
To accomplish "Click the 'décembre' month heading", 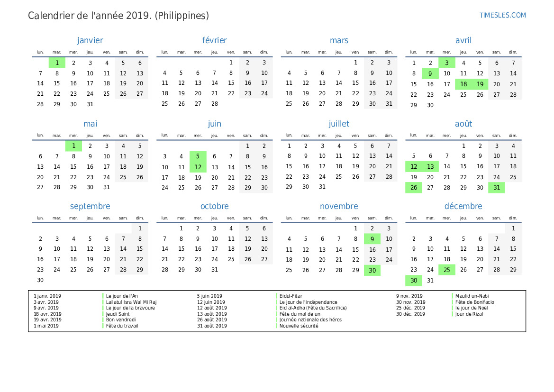I will tap(463, 206).
